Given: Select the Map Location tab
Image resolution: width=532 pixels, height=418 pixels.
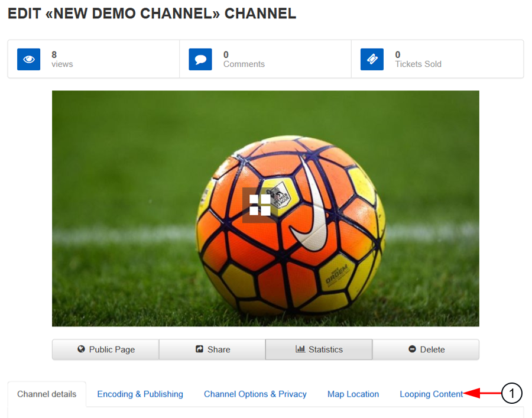Looking at the screenshot, I should (x=353, y=394).
